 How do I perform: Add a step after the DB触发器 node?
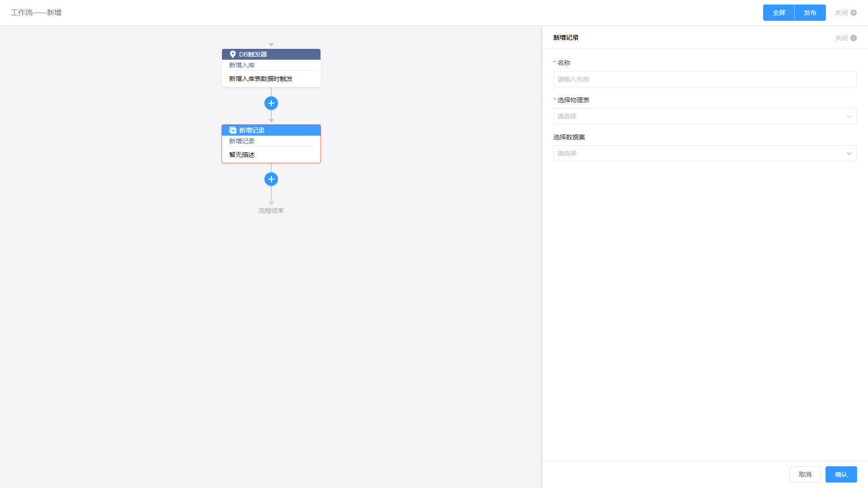271,103
